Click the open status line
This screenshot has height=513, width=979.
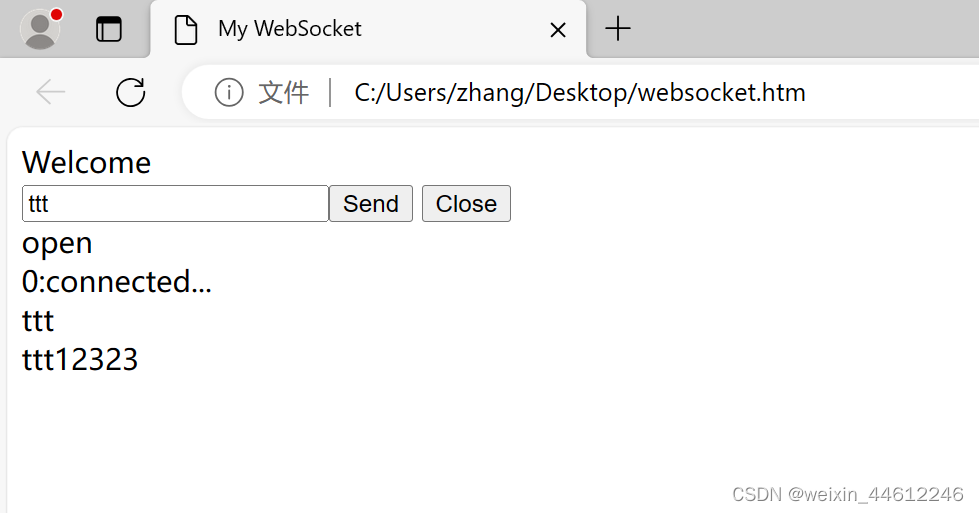point(57,243)
